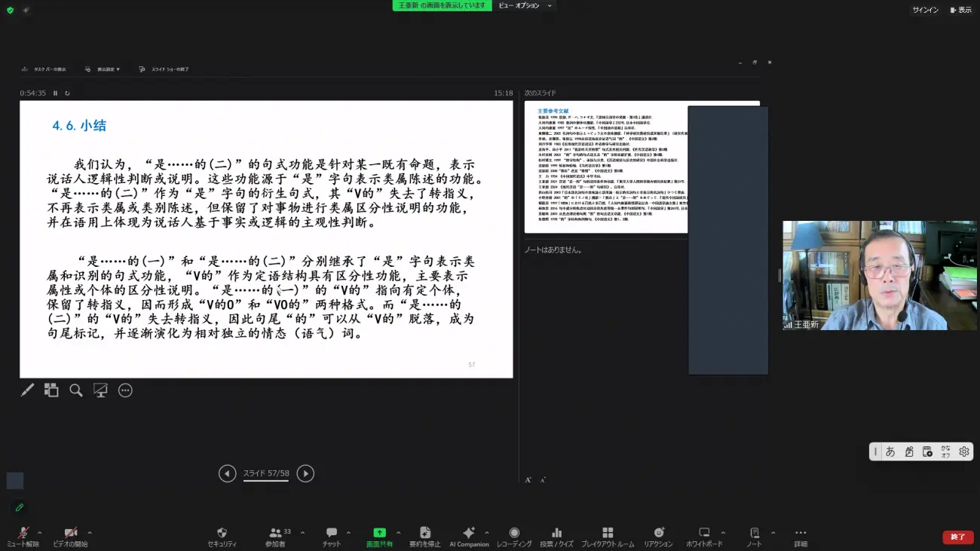This screenshot has width=980, height=551.
Task: Pause the presenter view timer
Action: pos(55,93)
